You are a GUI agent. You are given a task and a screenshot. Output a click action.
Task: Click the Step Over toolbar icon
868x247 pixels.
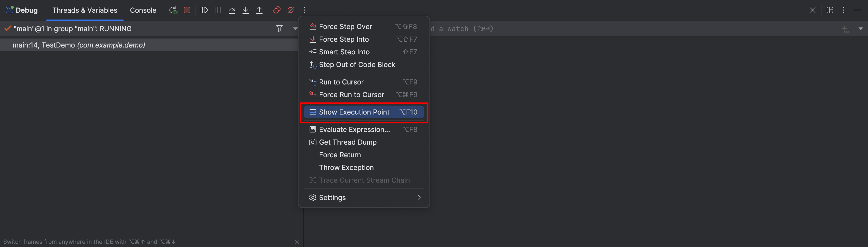(x=232, y=10)
